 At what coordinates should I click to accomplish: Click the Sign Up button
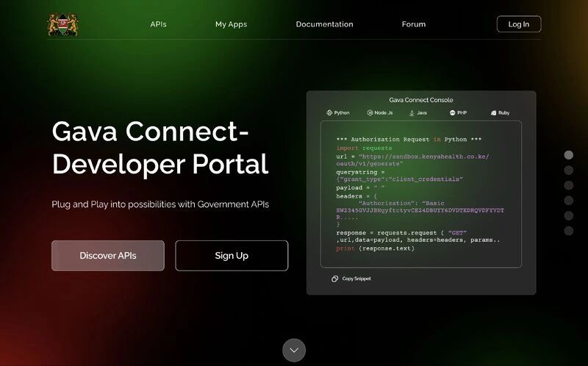[232, 256]
